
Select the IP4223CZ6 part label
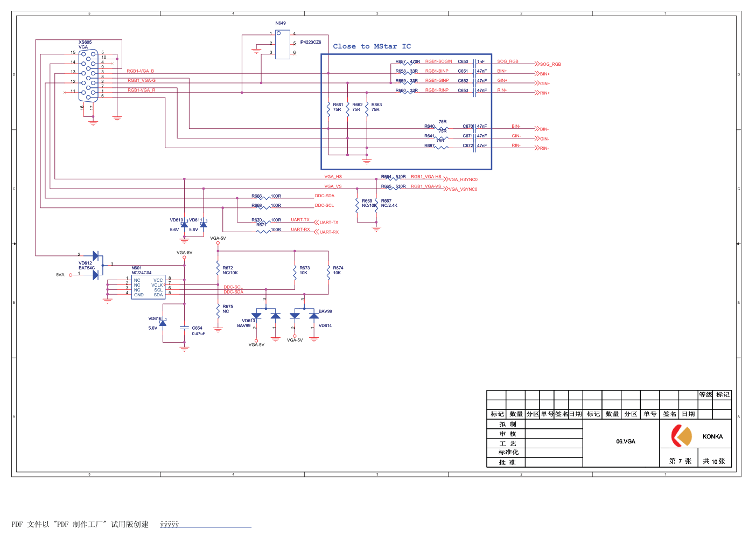tap(310, 42)
